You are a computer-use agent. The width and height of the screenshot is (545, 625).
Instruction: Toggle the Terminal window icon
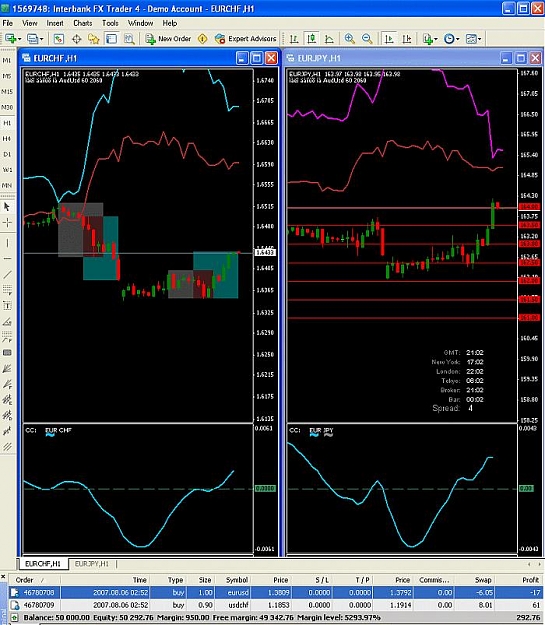coord(111,39)
